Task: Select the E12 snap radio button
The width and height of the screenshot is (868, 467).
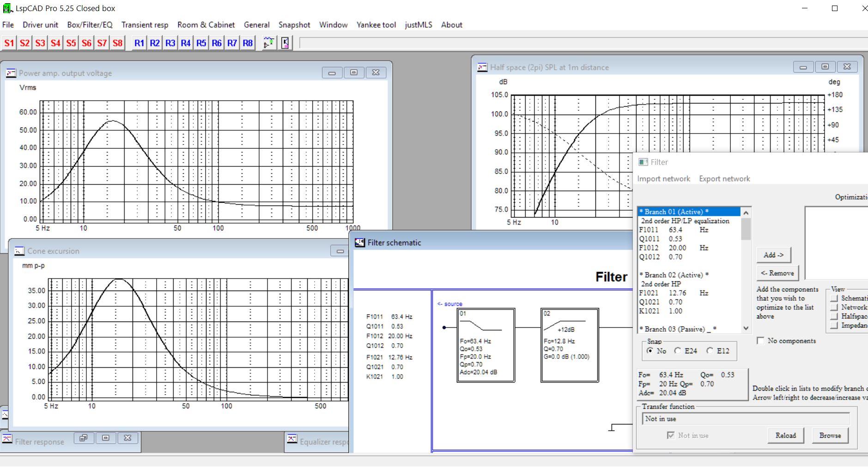Action: coord(710,351)
